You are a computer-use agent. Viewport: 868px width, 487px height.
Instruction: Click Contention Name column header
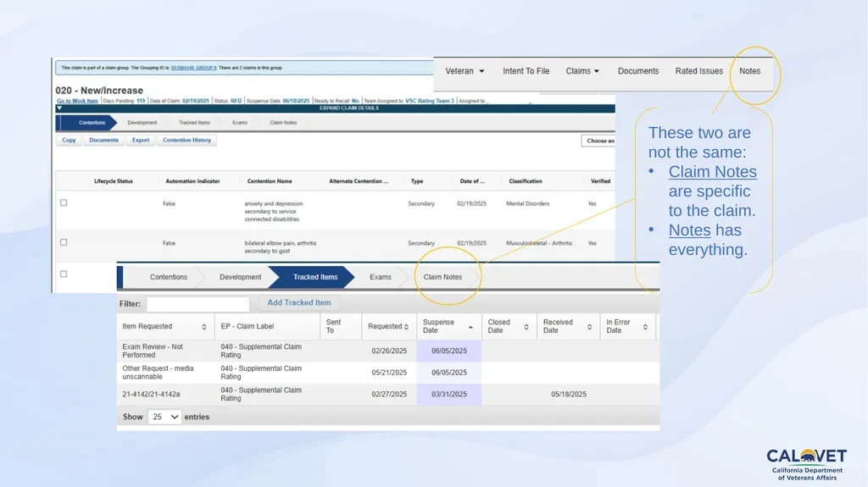pyautogui.click(x=270, y=181)
